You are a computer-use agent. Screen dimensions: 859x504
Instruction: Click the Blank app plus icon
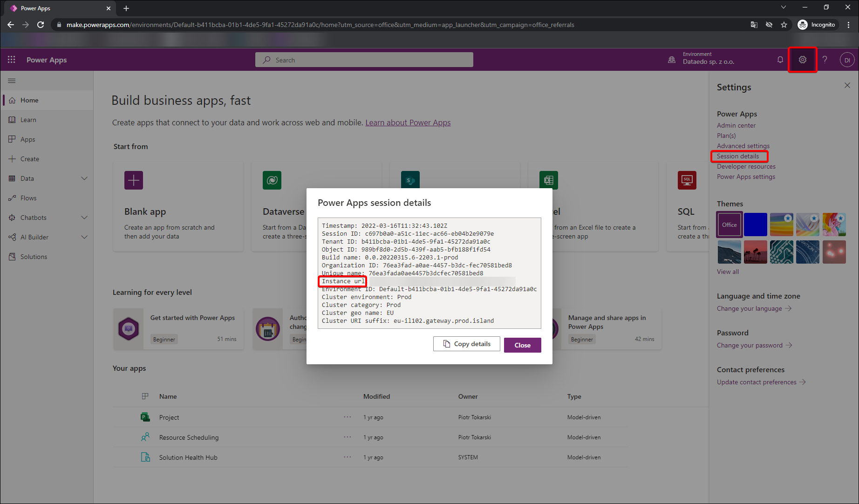pos(134,180)
